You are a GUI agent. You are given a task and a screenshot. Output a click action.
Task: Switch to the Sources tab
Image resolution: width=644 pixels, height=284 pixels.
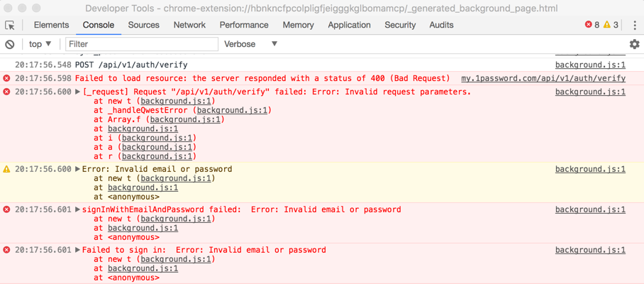tap(144, 25)
